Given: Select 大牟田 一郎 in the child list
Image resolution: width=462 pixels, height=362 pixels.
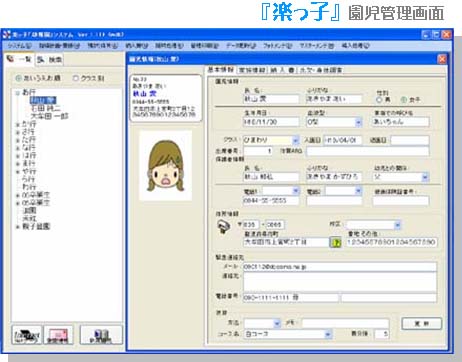Looking at the screenshot, I should 49,116.
